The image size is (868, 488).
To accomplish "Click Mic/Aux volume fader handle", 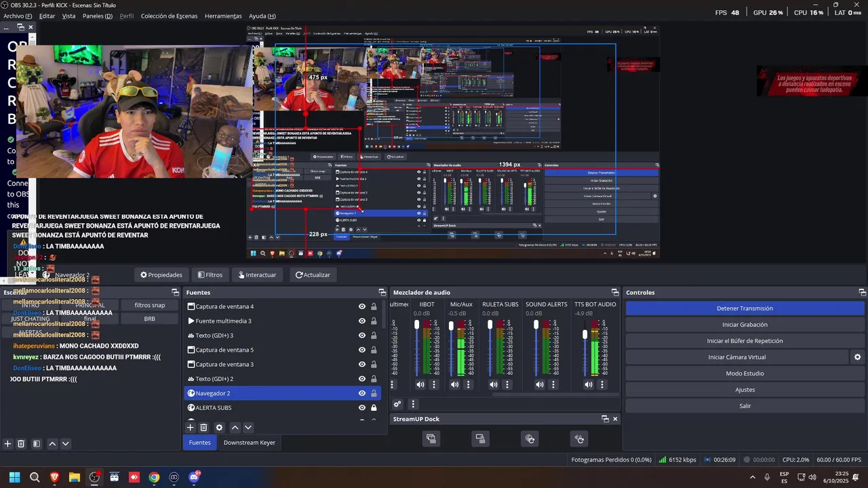I will click(451, 326).
